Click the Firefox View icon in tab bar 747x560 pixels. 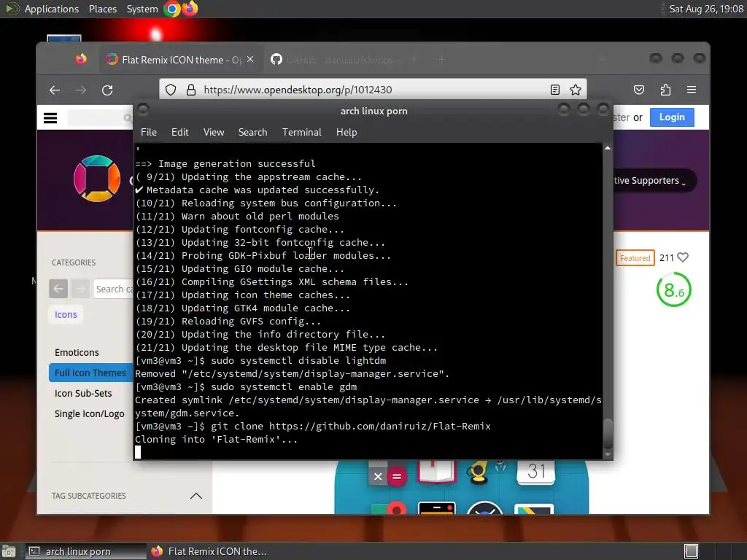point(81,59)
